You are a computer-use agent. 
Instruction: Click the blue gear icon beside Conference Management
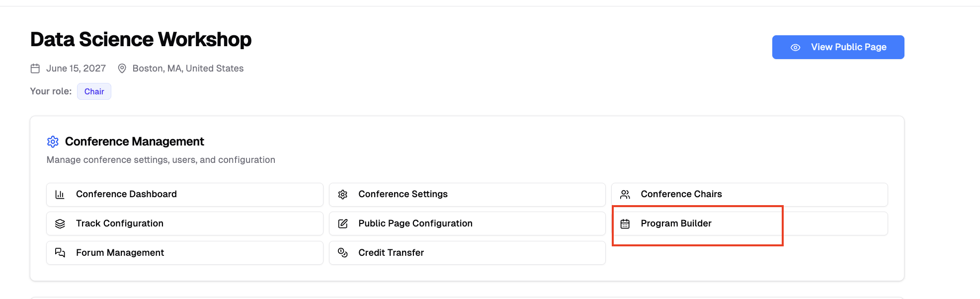pos(53,142)
